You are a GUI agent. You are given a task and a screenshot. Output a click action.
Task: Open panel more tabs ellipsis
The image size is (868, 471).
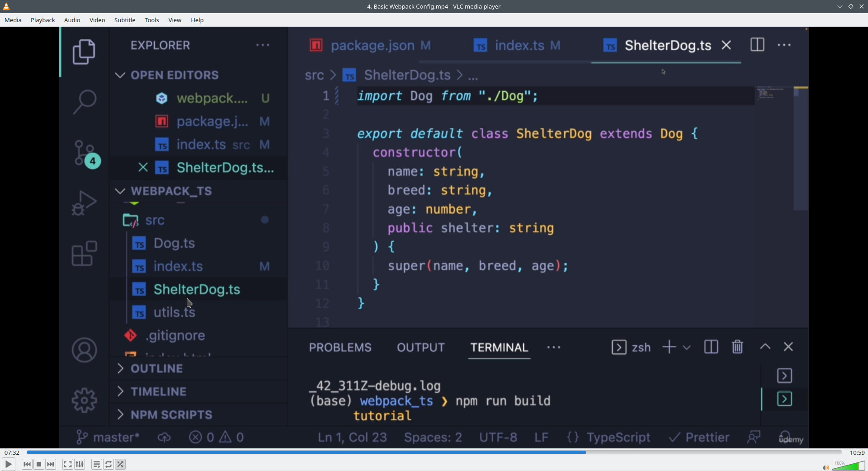coord(554,347)
